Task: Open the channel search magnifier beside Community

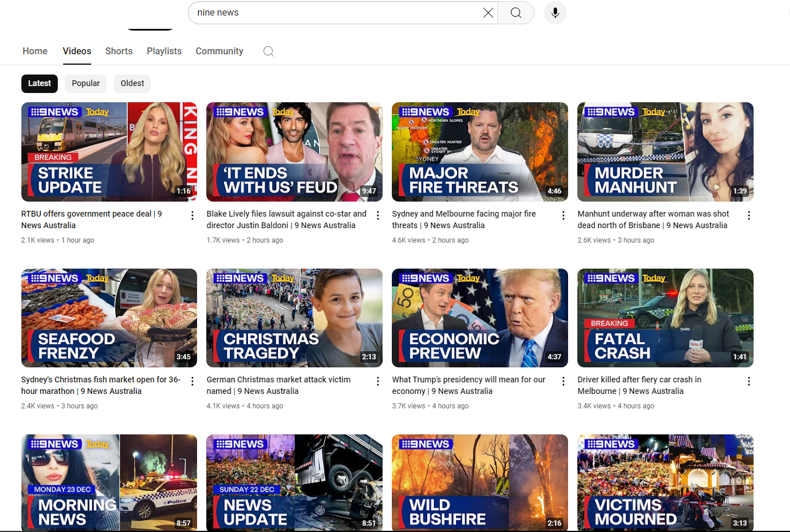Action: point(268,51)
